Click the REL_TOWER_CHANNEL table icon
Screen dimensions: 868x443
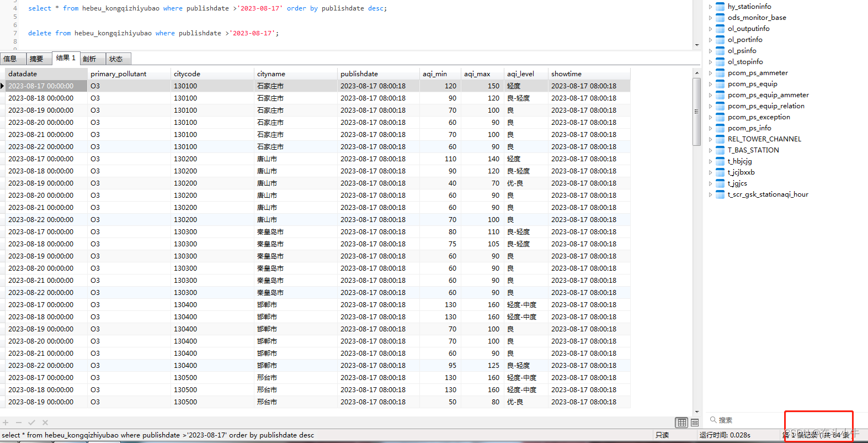pos(720,139)
